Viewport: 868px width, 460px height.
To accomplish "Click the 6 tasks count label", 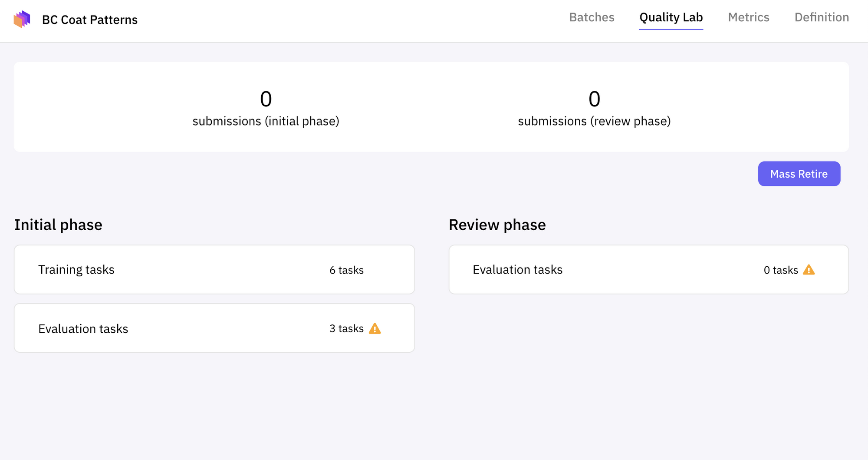I will (346, 270).
